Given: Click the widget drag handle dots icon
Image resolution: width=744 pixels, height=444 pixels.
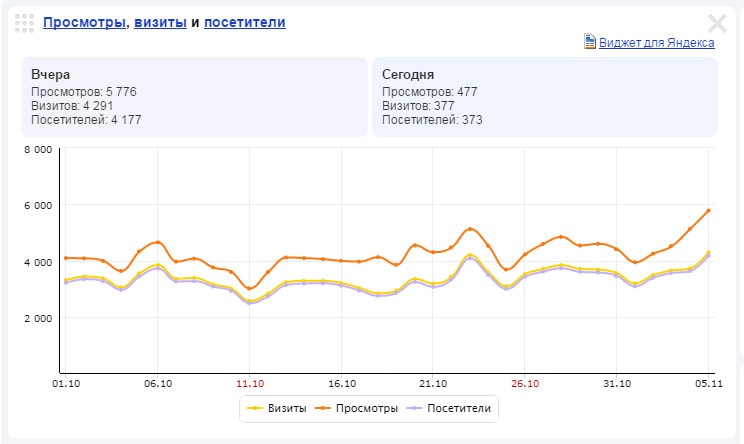Looking at the screenshot, I should [x=26, y=23].
